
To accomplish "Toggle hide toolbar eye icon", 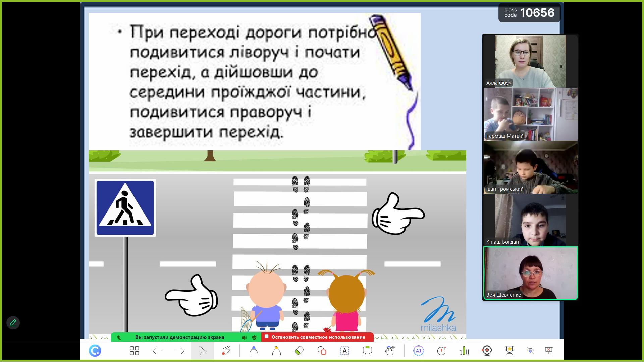I will coord(530,351).
